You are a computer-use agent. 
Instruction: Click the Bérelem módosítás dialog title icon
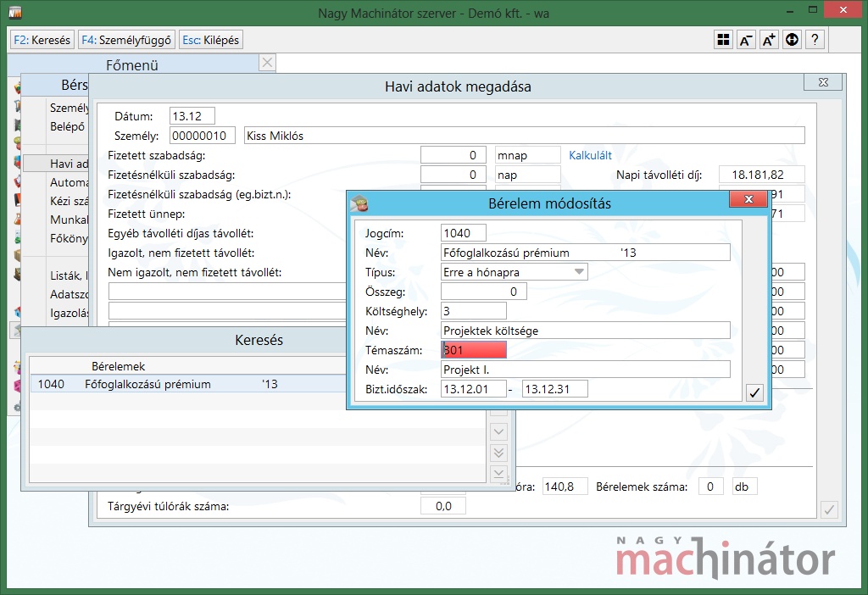(x=360, y=203)
